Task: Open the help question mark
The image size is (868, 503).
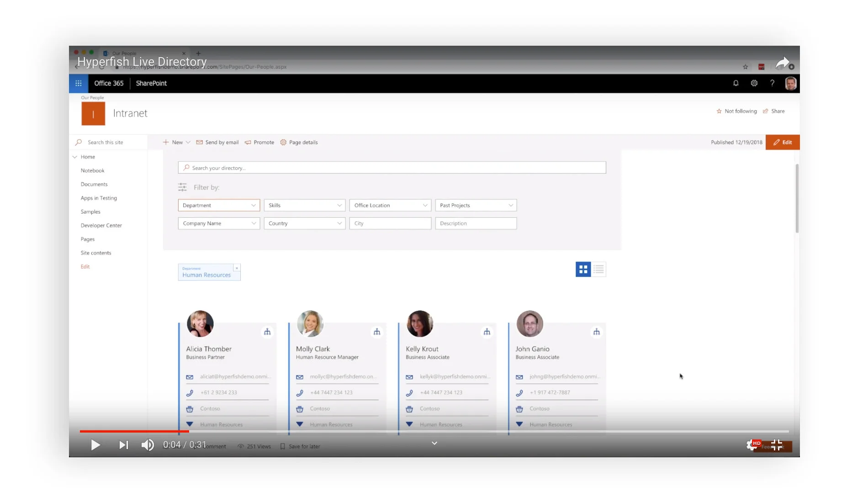Action: (772, 83)
